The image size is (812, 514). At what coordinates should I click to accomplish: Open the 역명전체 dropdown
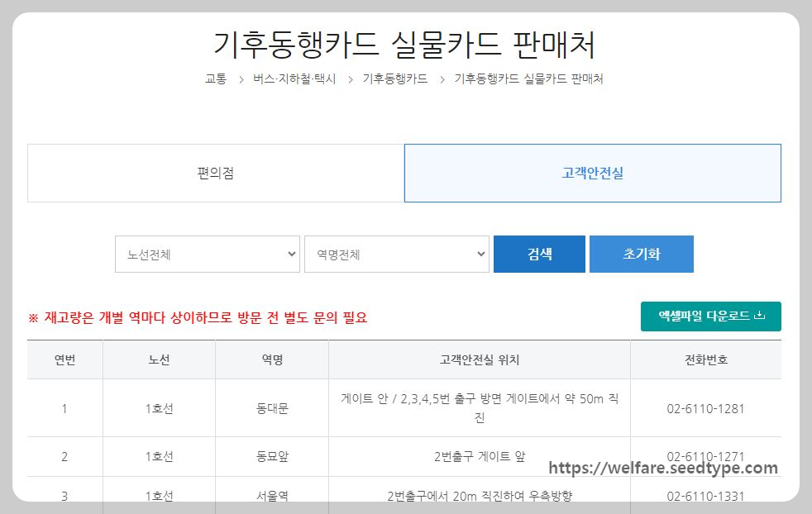pyautogui.click(x=396, y=254)
